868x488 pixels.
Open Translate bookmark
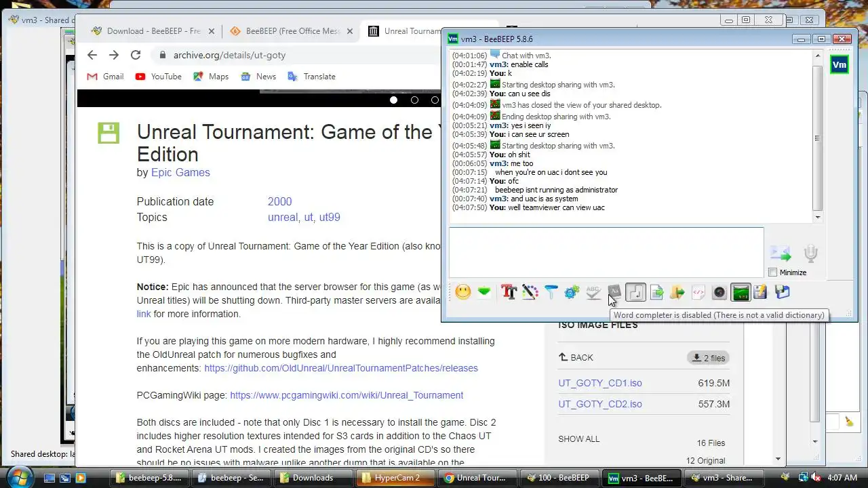coord(311,77)
